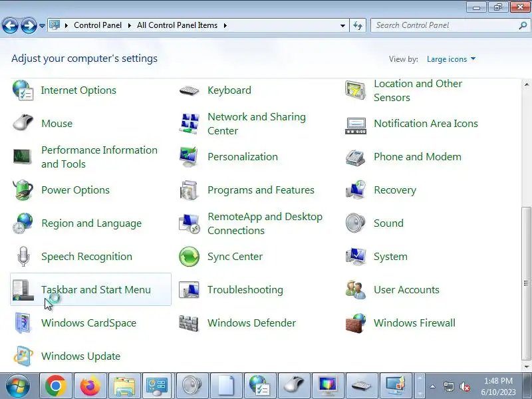Open Location and Other Sensors icon
This screenshot has width=532, height=399.
click(355, 90)
